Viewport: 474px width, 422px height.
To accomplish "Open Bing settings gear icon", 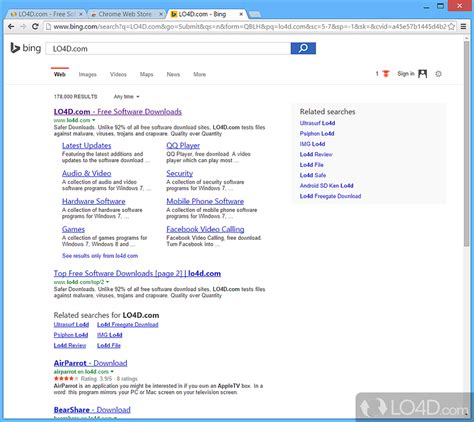I will pos(438,74).
